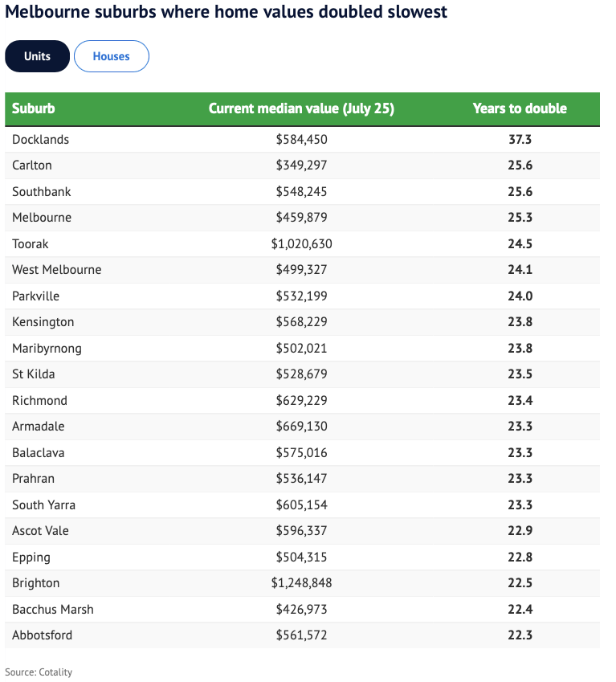Screen dimensions: 616x682
Task: Click the Suburb column header
Action: [x=34, y=108]
